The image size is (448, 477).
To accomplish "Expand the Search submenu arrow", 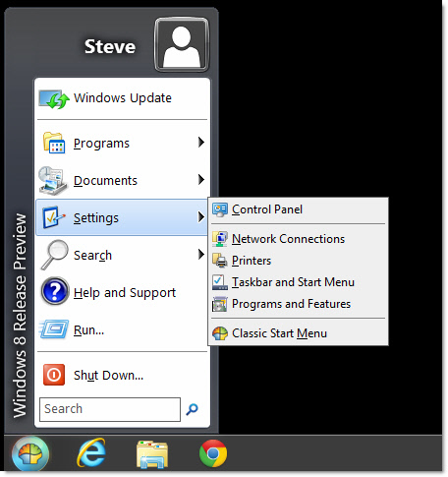I will pos(201,255).
